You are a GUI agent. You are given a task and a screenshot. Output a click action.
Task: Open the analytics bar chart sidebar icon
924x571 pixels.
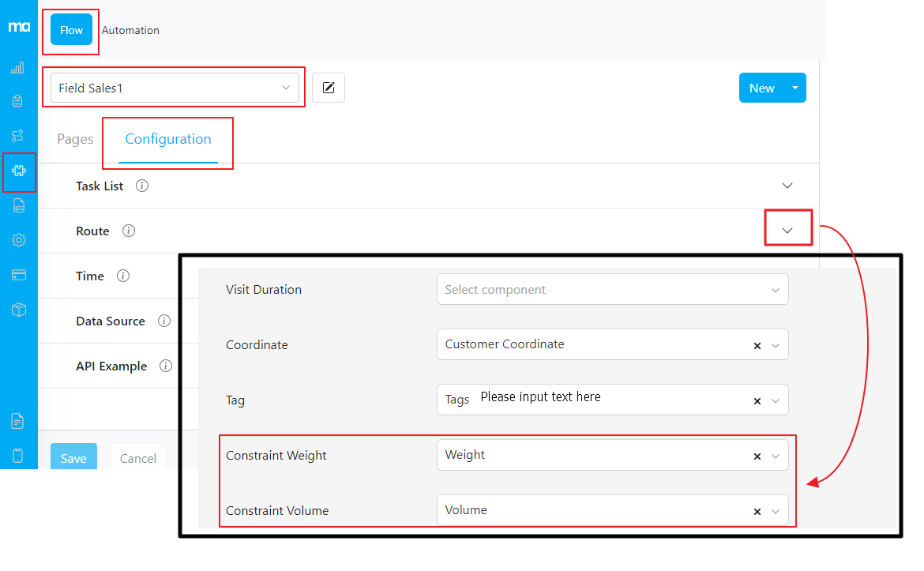click(17, 67)
